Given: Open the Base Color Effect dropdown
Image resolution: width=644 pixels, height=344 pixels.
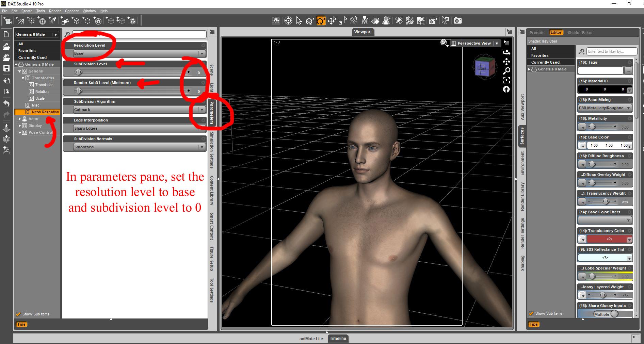Looking at the screenshot, I should (x=605, y=220).
